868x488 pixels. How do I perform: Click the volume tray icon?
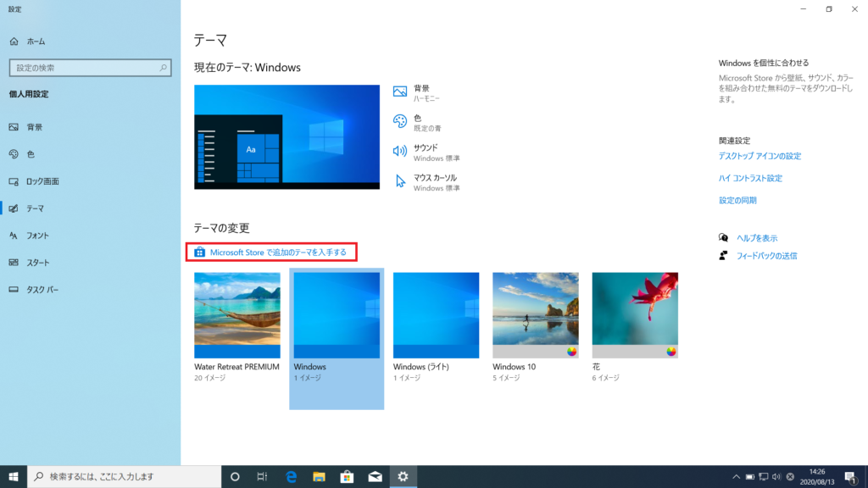(776, 476)
